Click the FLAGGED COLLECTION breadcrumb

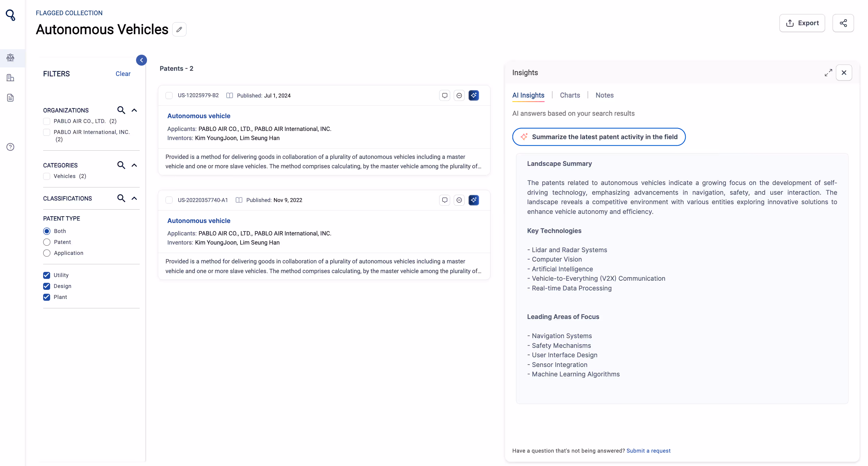click(69, 13)
